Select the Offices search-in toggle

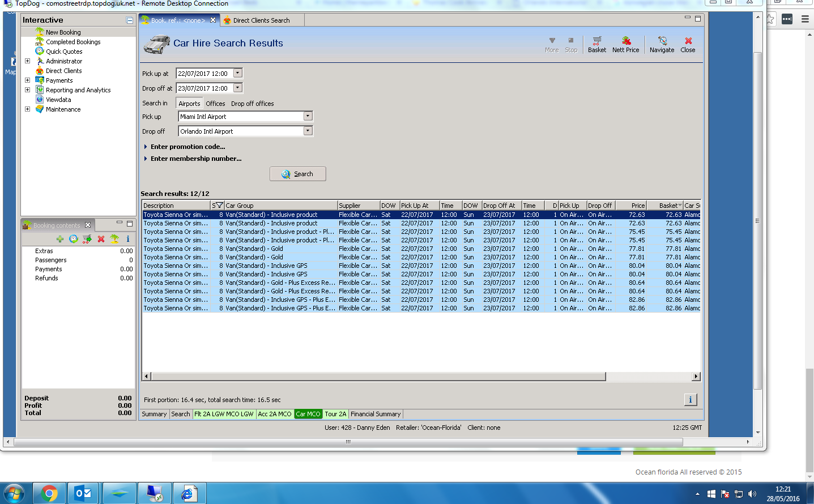pyautogui.click(x=215, y=104)
